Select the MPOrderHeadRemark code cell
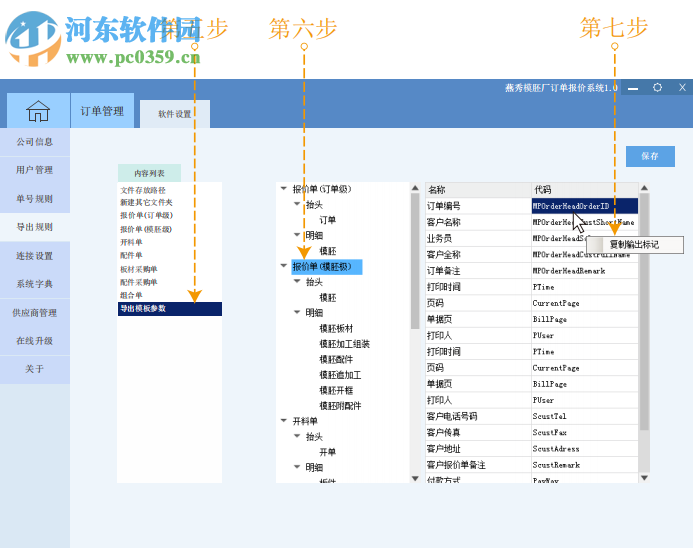The width and height of the screenshot is (693, 548). [585, 271]
